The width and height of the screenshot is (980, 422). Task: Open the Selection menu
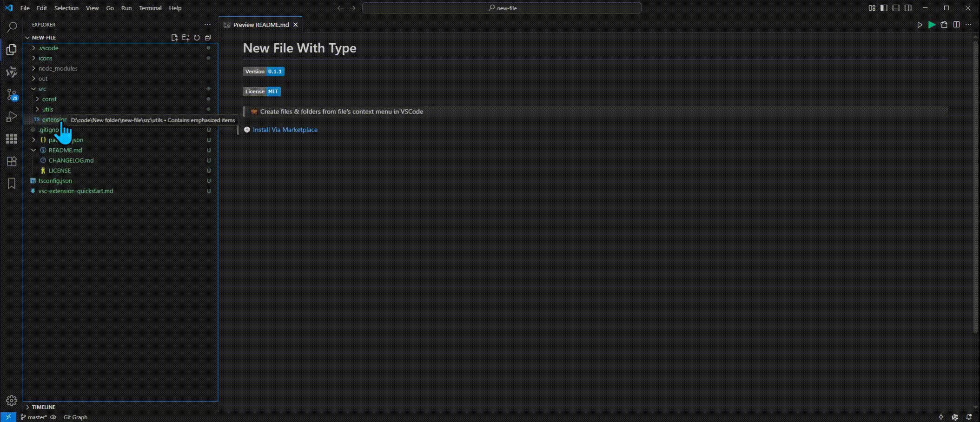coord(66,8)
